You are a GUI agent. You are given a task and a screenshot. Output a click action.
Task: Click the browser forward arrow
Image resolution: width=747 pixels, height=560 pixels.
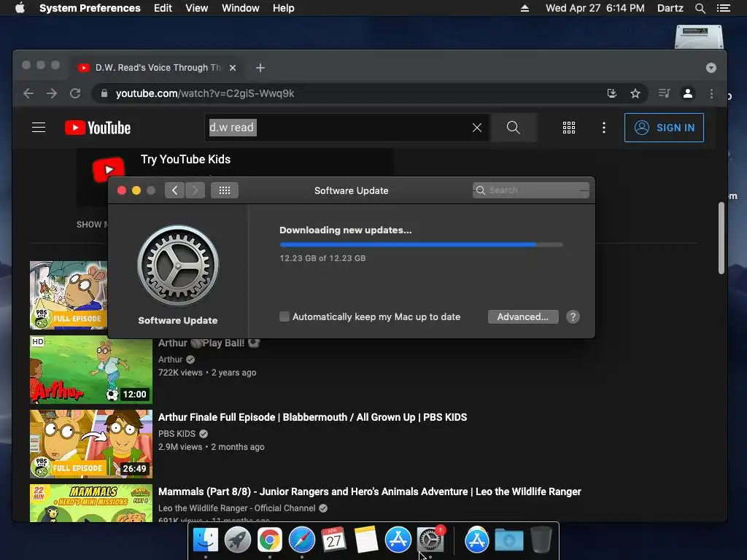[x=52, y=93]
